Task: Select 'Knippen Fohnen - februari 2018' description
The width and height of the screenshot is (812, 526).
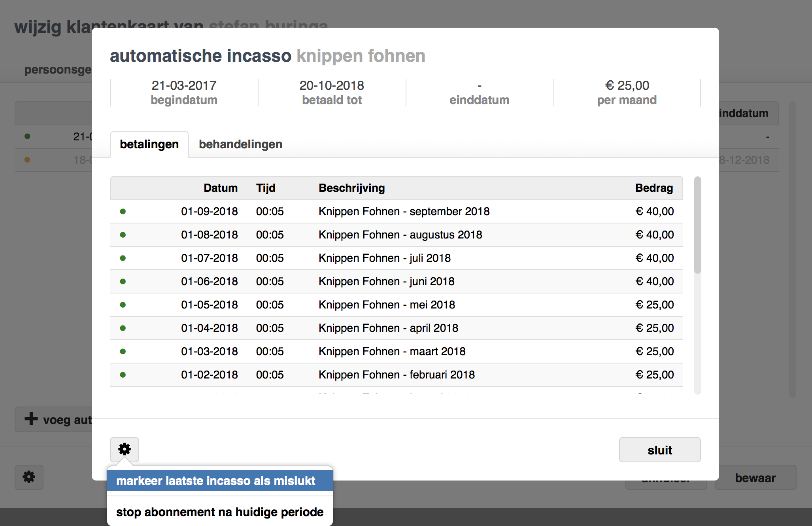Action: point(397,375)
